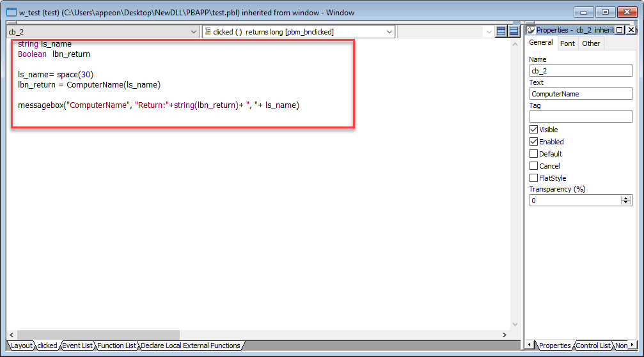Uncheck the Visible checkbox

pos(533,130)
